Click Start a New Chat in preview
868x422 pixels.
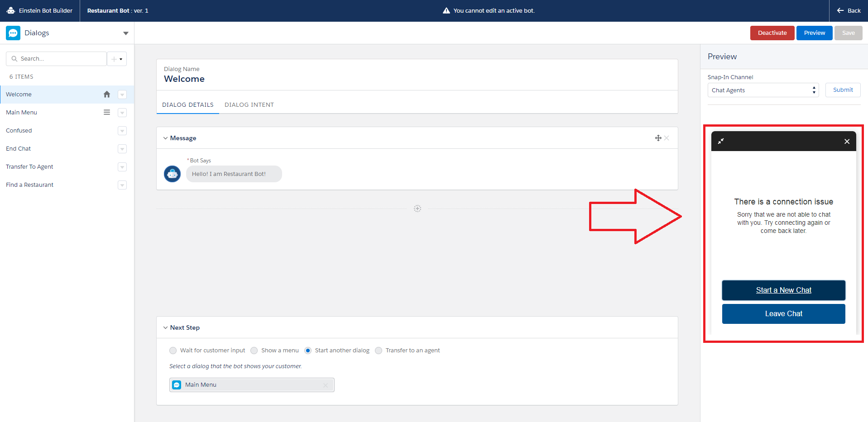click(x=783, y=290)
